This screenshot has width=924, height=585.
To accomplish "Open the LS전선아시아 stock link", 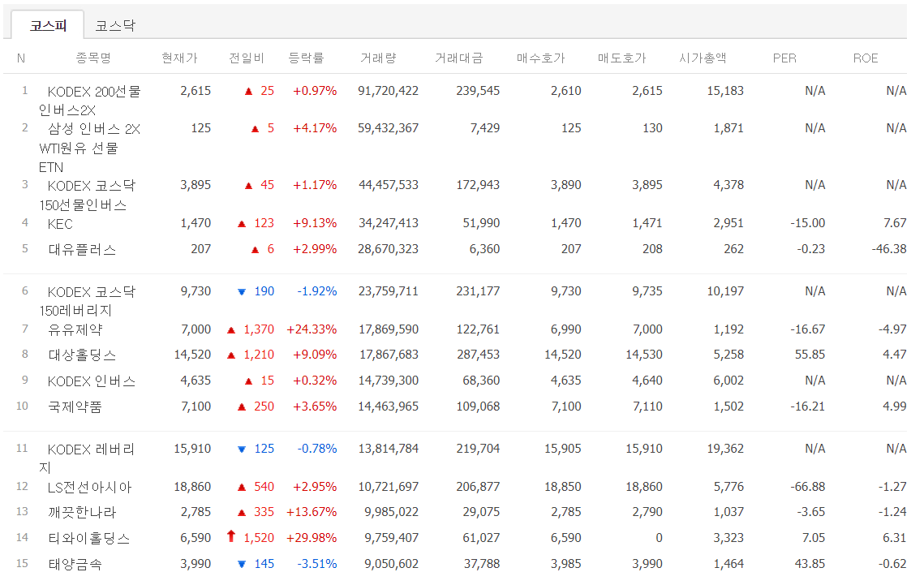I will coord(89,487).
